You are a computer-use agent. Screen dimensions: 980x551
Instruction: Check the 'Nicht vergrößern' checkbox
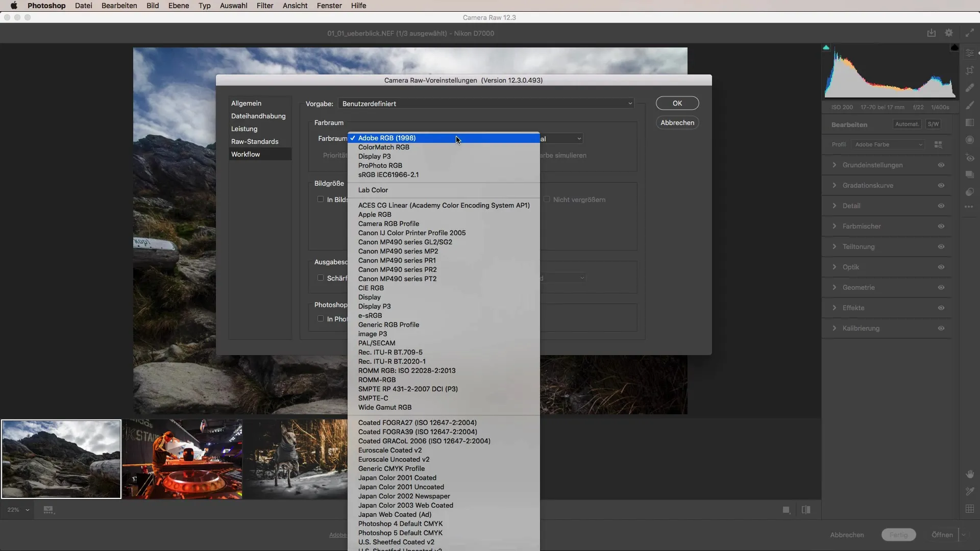tap(547, 199)
